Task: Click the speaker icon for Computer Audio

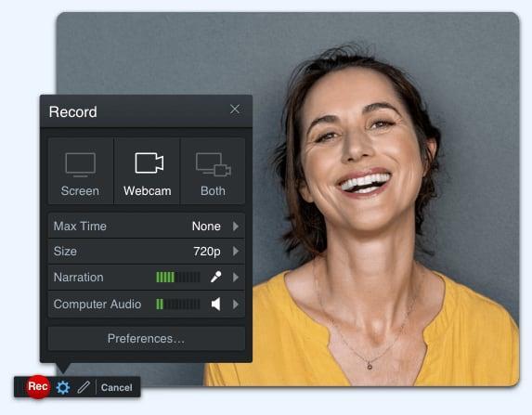Action: coord(215,304)
